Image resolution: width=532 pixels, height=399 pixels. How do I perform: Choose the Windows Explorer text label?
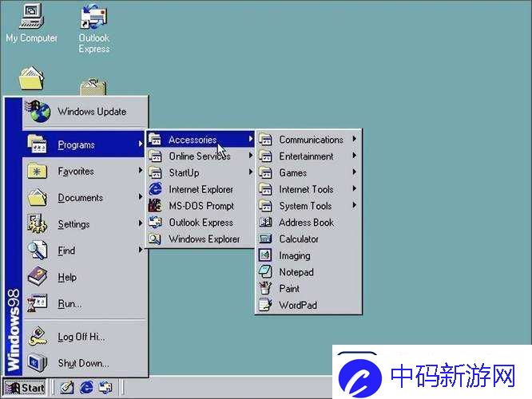[204, 239]
